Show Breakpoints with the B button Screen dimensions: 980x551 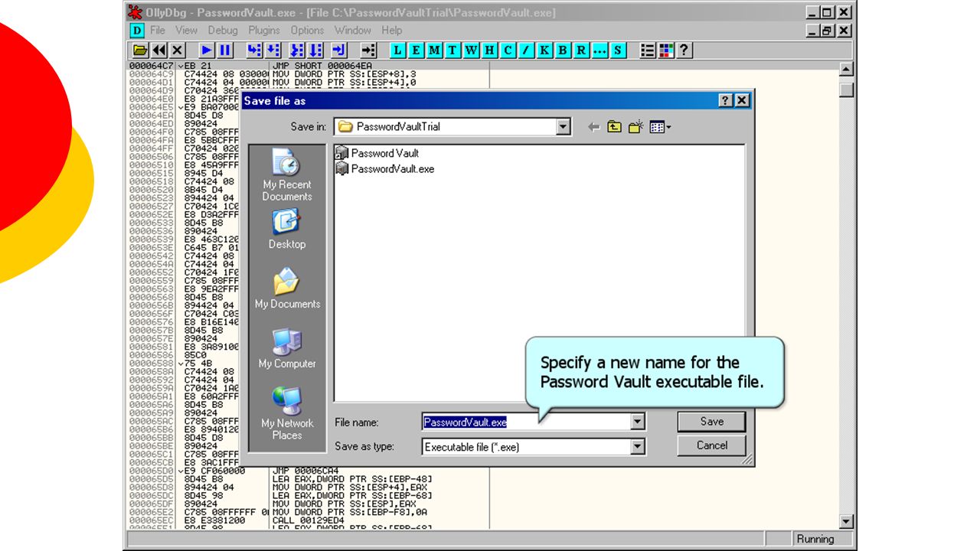[x=563, y=51]
